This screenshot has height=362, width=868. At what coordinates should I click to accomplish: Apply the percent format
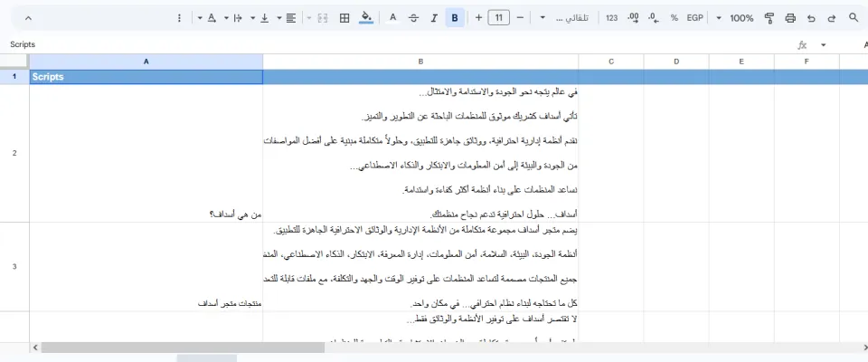[675, 18]
